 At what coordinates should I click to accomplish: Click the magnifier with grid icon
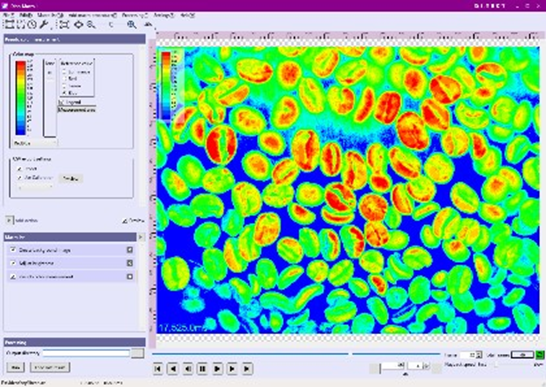coord(132,24)
